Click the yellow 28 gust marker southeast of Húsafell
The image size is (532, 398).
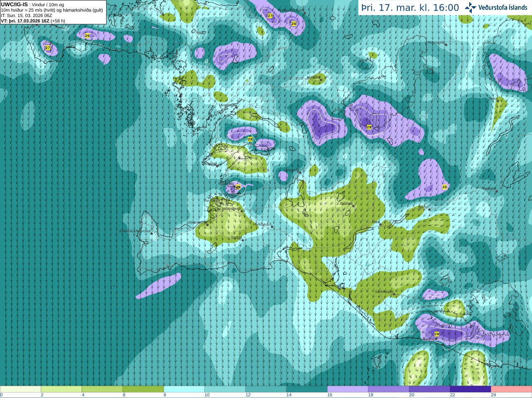point(369,127)
